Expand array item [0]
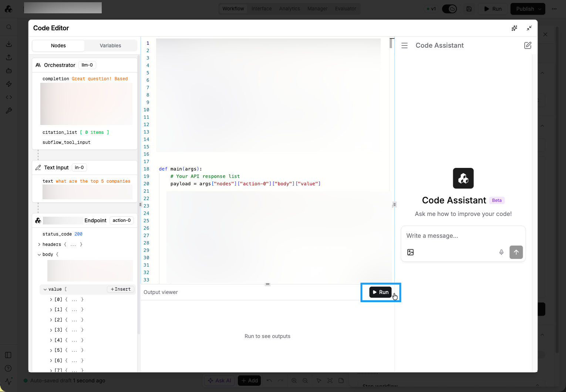 click(x=51, y=300)
